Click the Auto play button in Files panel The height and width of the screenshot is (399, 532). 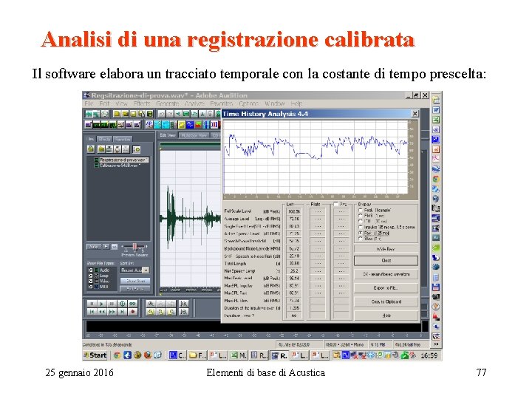coord(94,247)
